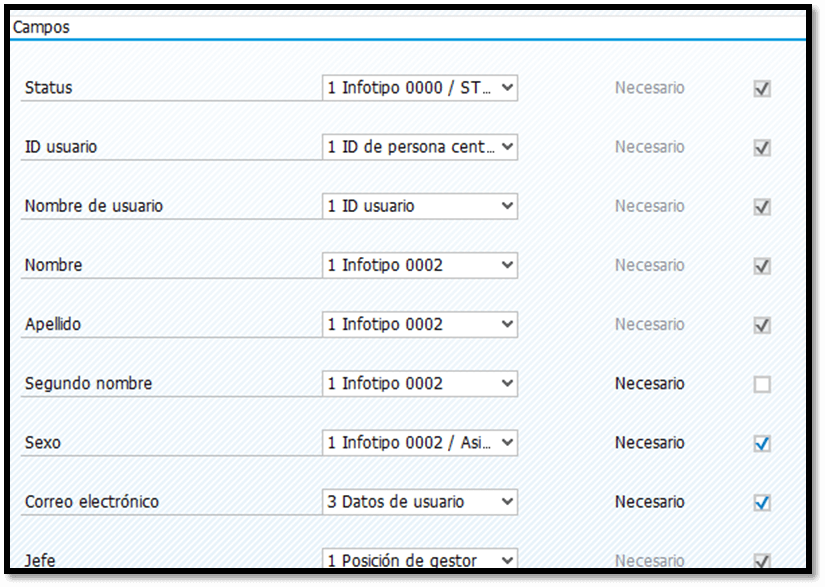The width and height of the screenshot is (825, 587).
Task: Click the Campos section header
Action: (x=41, y=27)
